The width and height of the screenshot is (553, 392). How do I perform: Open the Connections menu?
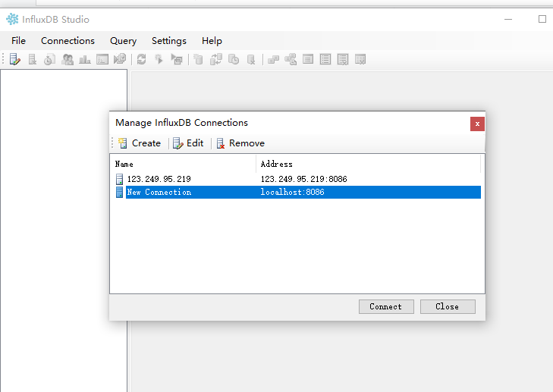(x=68, y=41)
